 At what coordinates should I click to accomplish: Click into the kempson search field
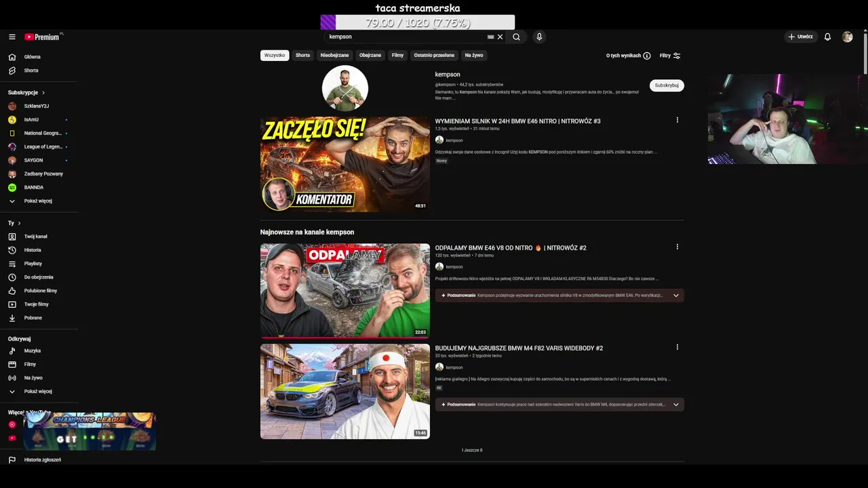point(407,37)
